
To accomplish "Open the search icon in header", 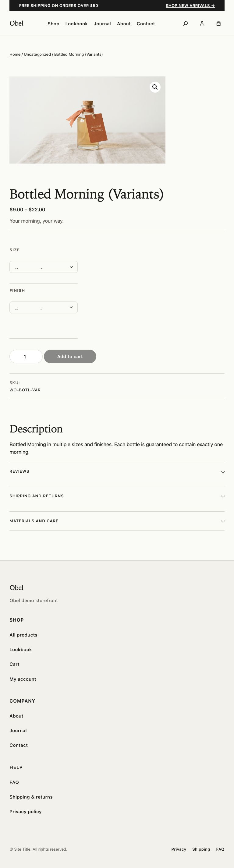I will point(186,23).
